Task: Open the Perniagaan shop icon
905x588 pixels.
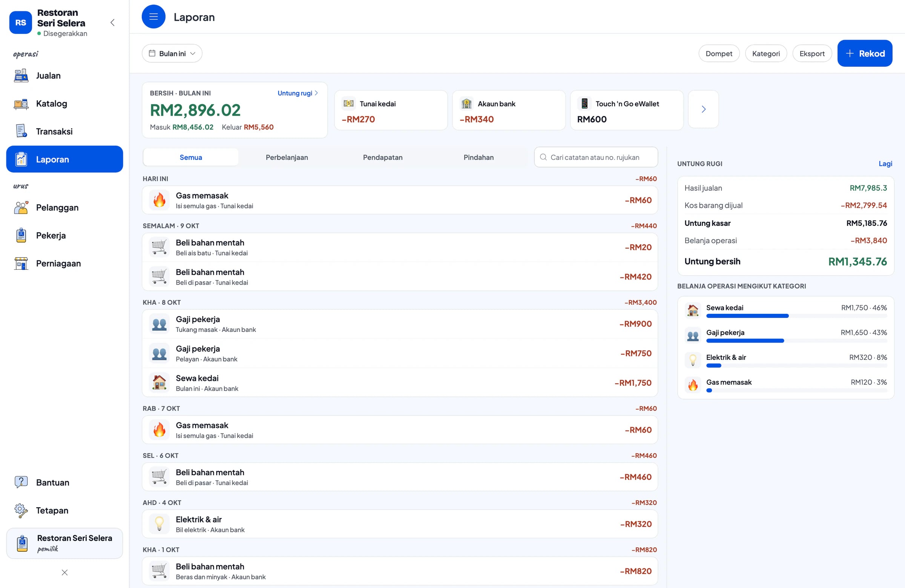Action: tap(21, 263)
